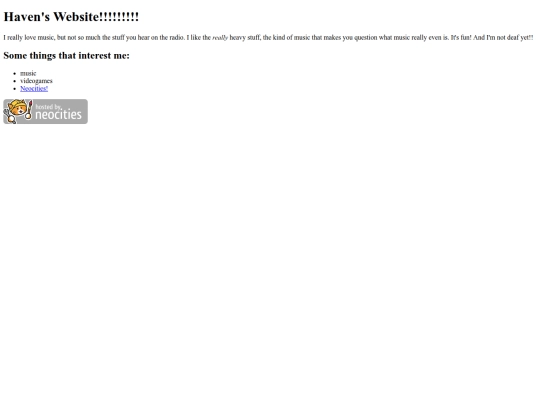Open the Neocities! link in the list

34,89
